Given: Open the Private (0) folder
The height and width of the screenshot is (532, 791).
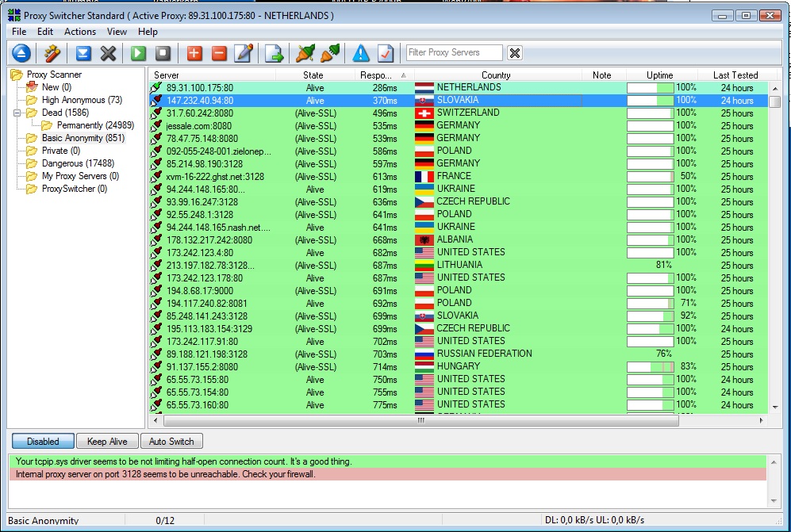Looking at the screenshot, I should coord(60,151).
